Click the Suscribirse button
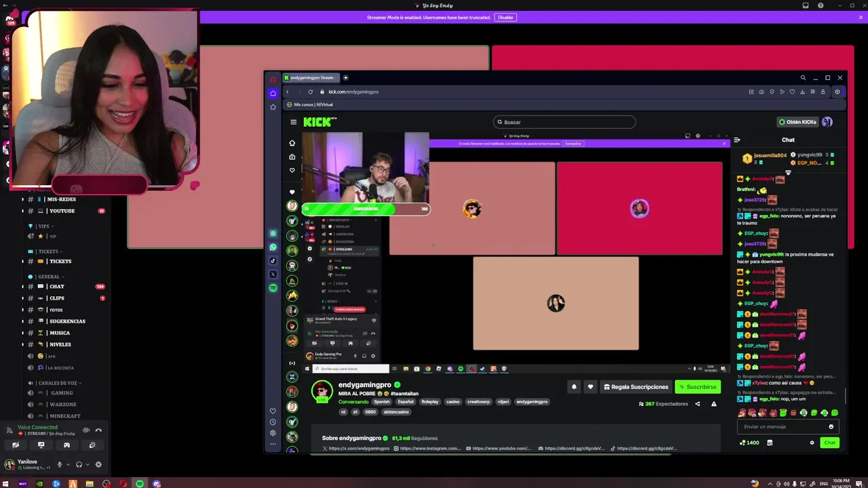The image size is (868, 488). tap(698, 387)
